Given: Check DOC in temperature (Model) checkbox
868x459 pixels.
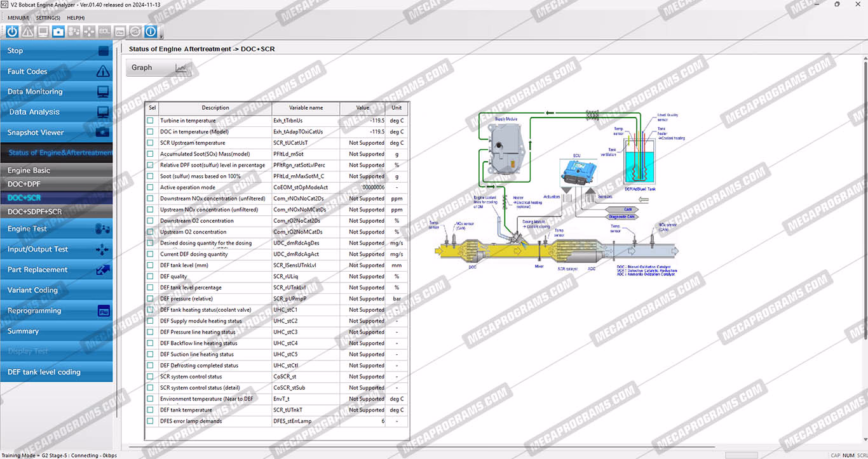Looking at the screenshot, I should (151, 131).
